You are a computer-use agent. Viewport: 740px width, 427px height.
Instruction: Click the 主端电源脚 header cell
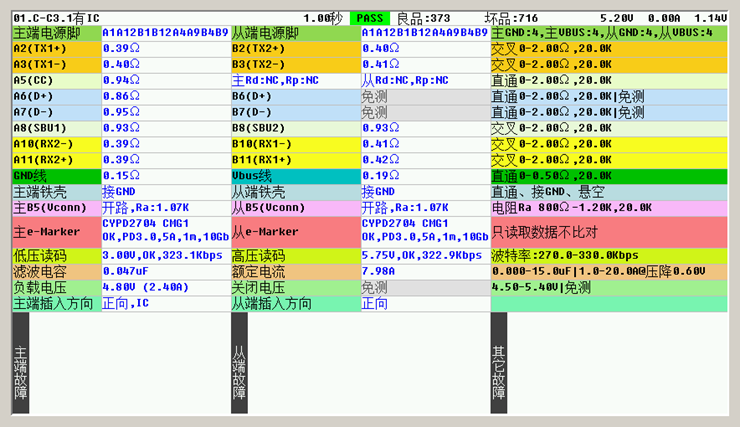point(56,32)
